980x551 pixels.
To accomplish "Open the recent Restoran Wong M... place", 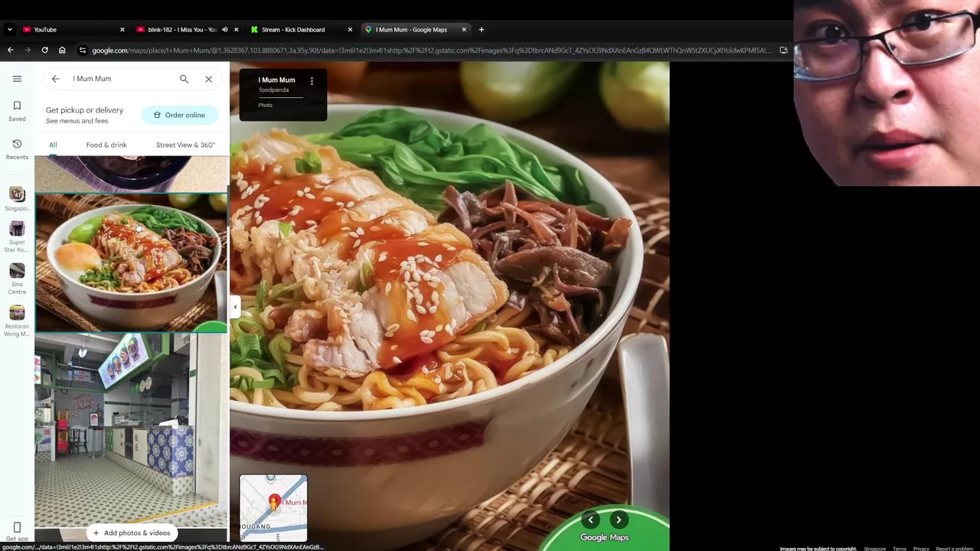I will click(x=17, y=321).
